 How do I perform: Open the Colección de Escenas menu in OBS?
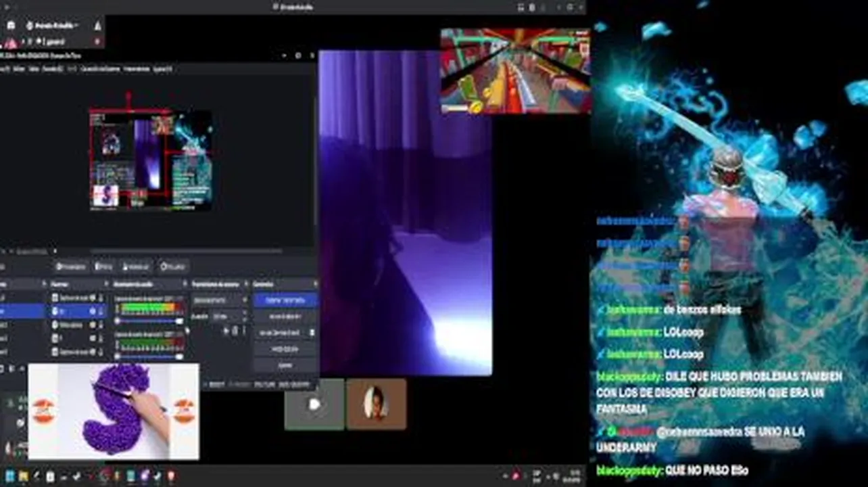tap(100, 68)
